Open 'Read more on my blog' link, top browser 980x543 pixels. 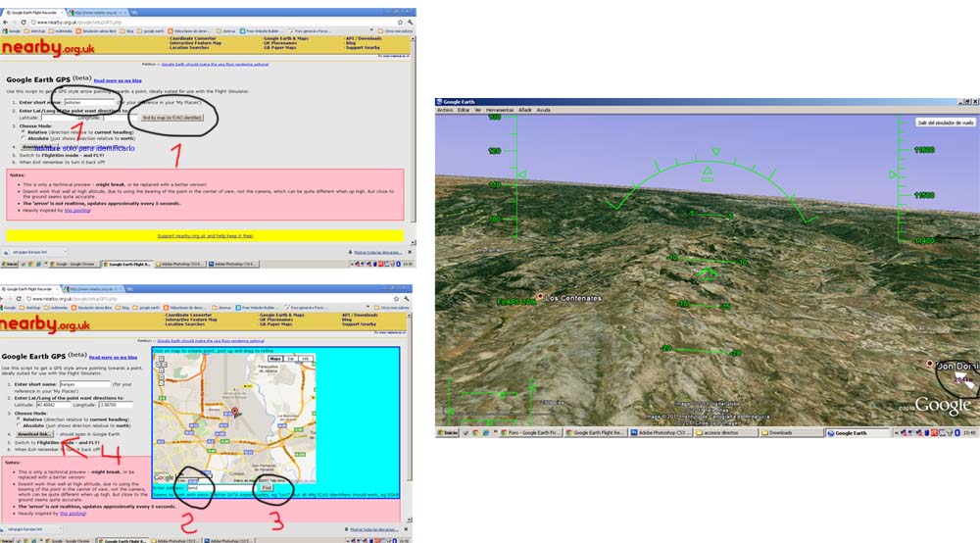coord(118,80)
